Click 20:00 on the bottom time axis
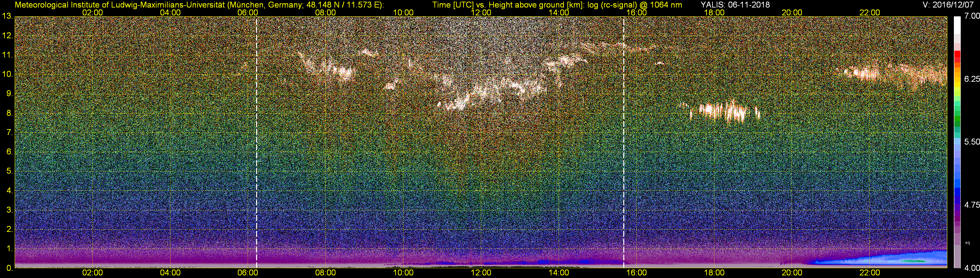The width and height of the screenshot is (980, 278). point(792,273)
